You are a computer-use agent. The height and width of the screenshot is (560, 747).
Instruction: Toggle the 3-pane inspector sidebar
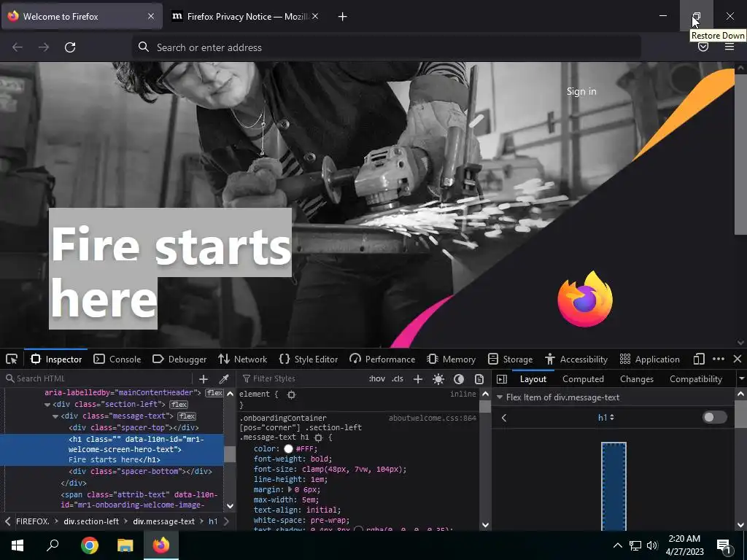(x=502, y=378)
